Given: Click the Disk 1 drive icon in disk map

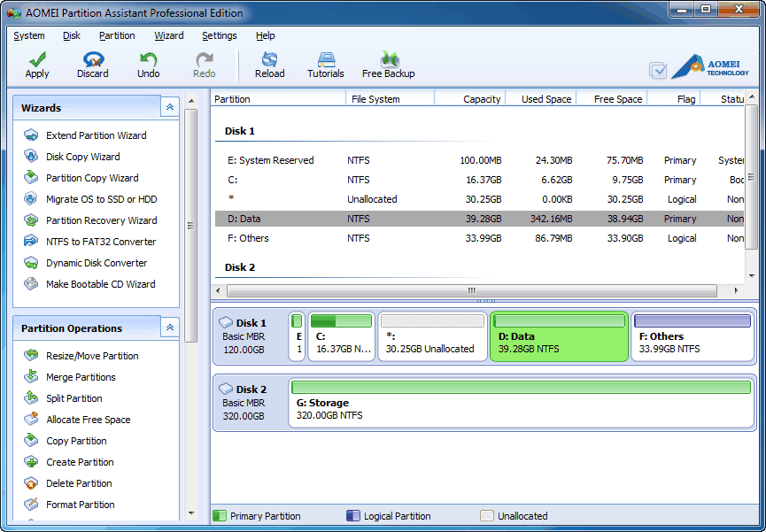Looking at the screenshot, I should [226, 322].
